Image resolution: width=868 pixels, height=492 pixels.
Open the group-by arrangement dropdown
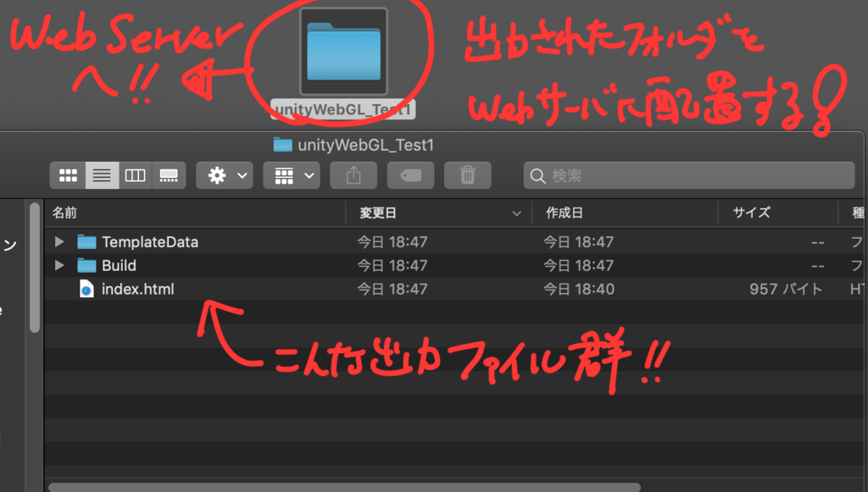(x=292, y=176)
